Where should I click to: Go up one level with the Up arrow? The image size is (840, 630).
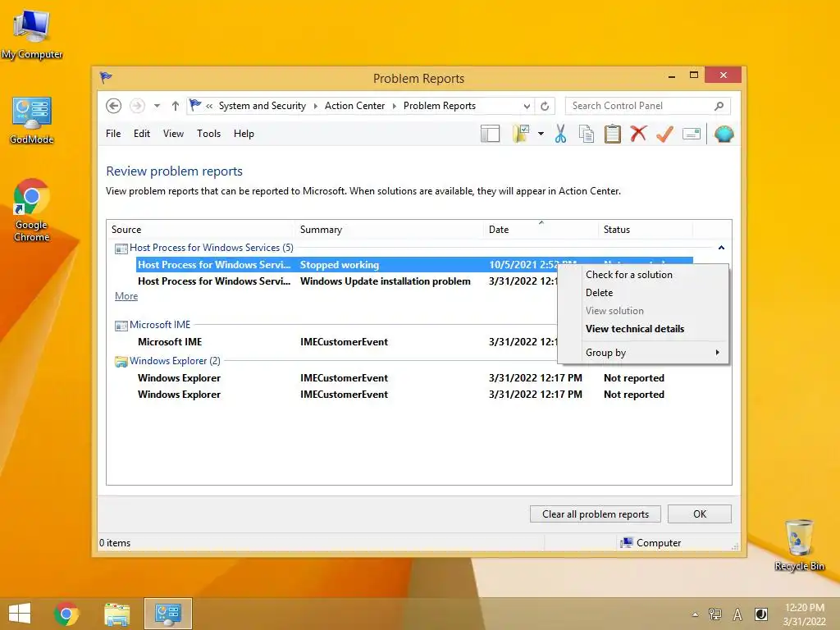[x=176, y=106]
